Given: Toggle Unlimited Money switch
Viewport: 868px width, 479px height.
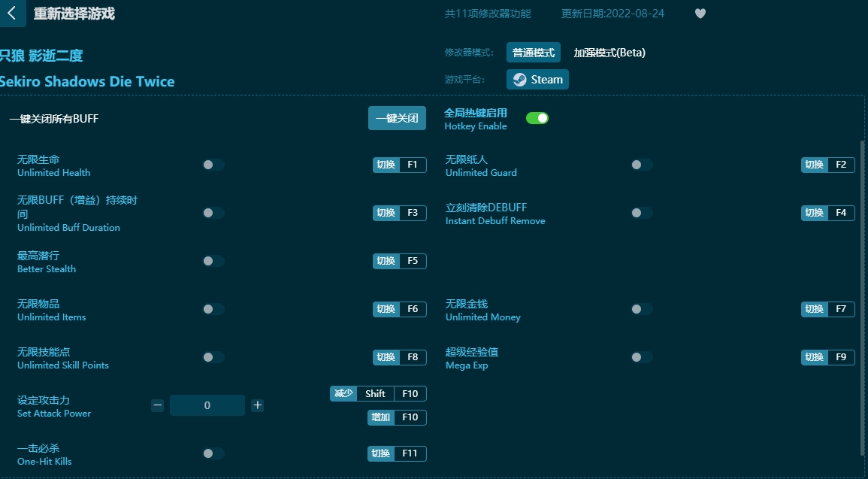Looking at the screenshot, I should coord(642,309).
